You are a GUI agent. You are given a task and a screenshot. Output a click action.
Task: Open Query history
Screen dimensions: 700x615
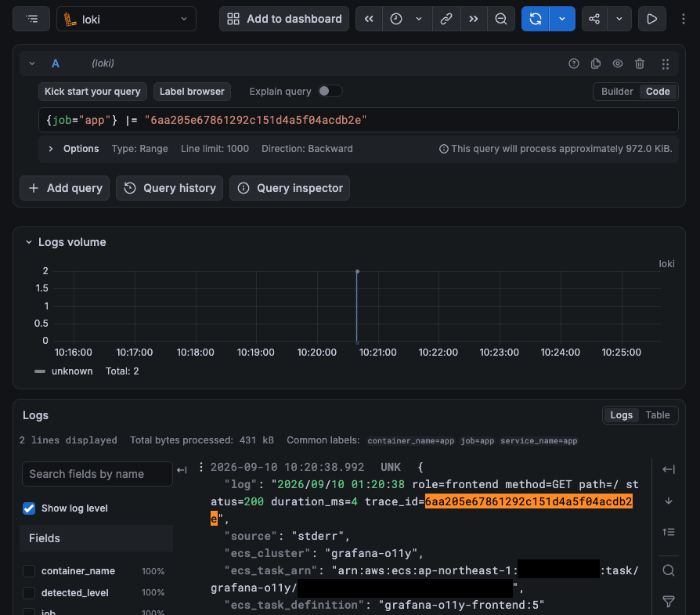(x=170, y=188)
